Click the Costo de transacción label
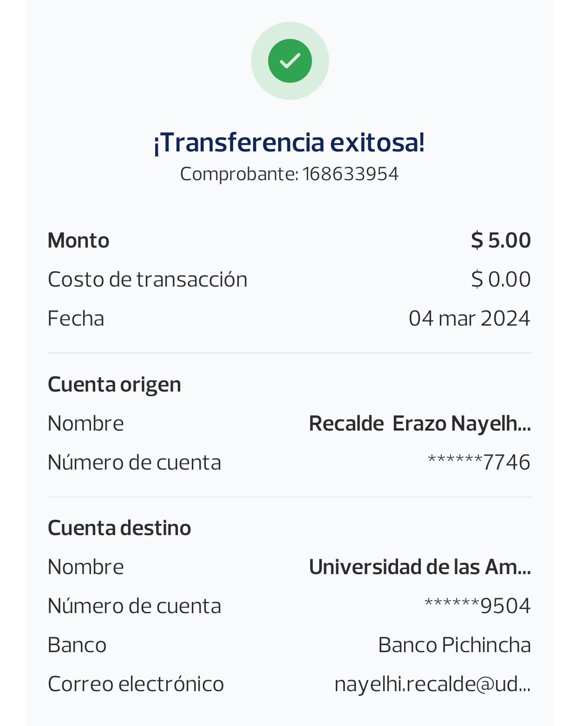 coord(147,280)
